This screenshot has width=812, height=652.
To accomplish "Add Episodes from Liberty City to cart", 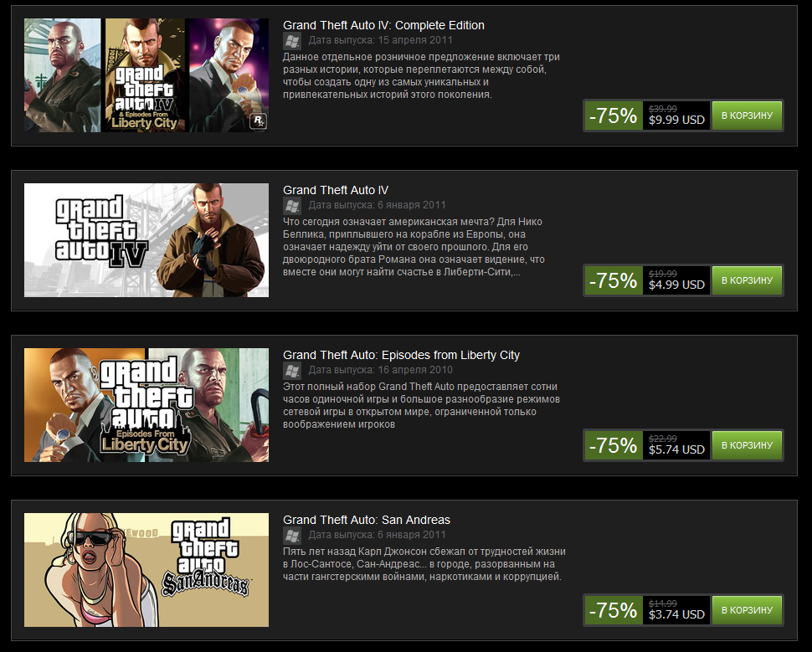I will pyautogui.click(x=747, y=445).
